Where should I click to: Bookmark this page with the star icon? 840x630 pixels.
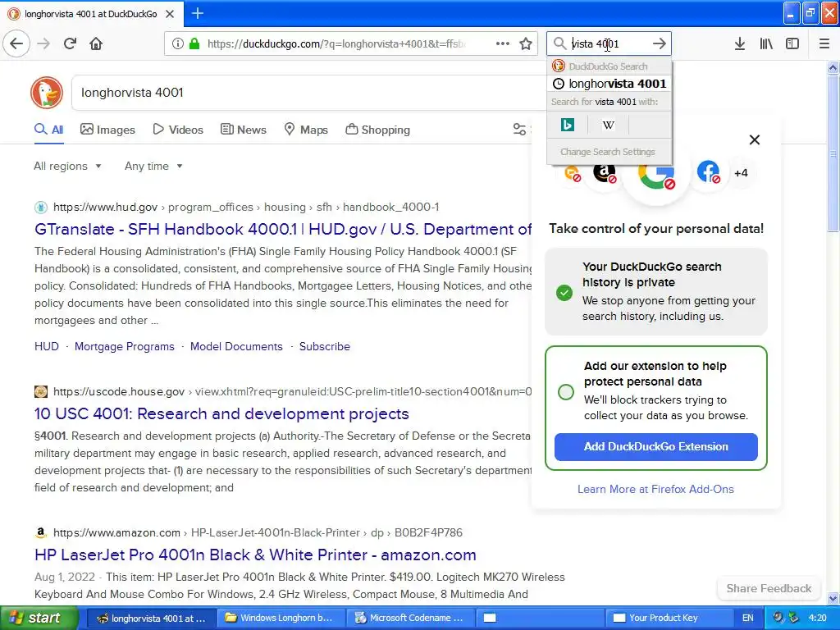click(x=526, y=44)
